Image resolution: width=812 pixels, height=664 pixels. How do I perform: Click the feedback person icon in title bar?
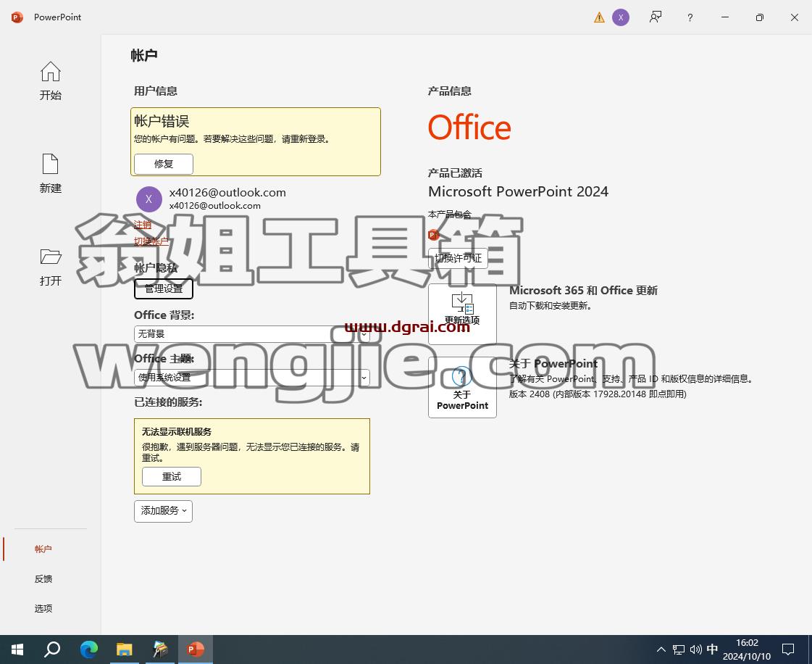(656, 17)
